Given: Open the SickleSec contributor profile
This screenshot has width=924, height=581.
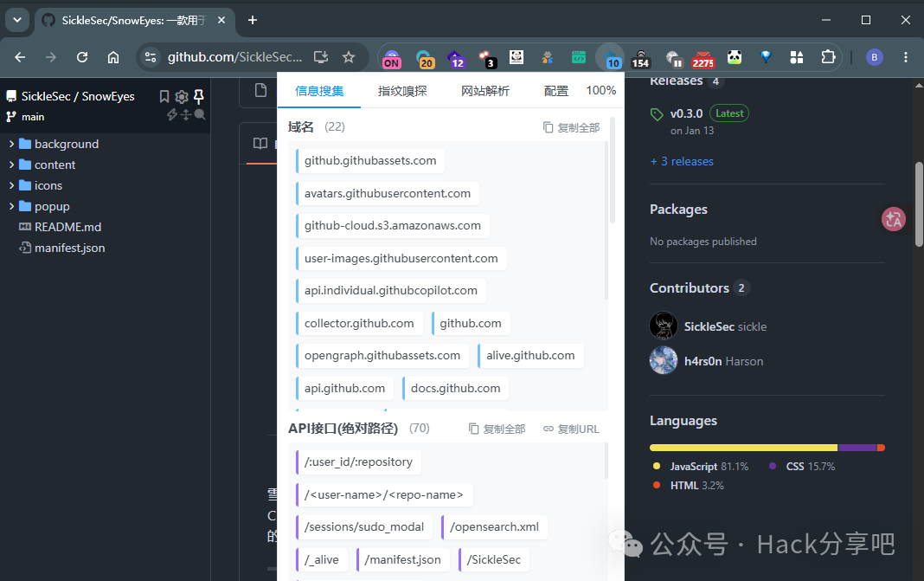Looking at the screenshot, I should [x=709, y=326].
